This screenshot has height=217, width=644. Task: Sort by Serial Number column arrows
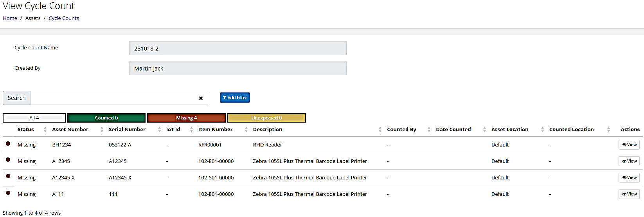tap(159, 130)
